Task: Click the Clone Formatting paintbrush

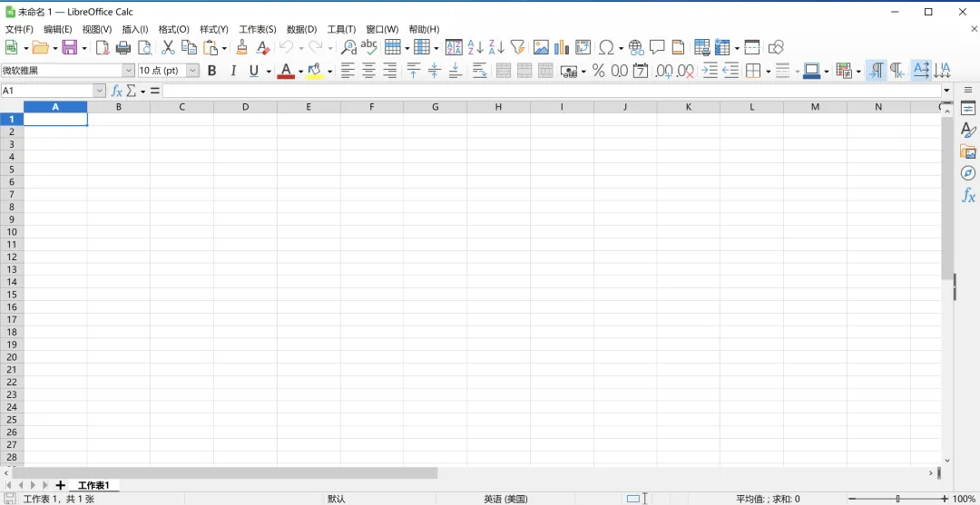Action: [242, 47]
